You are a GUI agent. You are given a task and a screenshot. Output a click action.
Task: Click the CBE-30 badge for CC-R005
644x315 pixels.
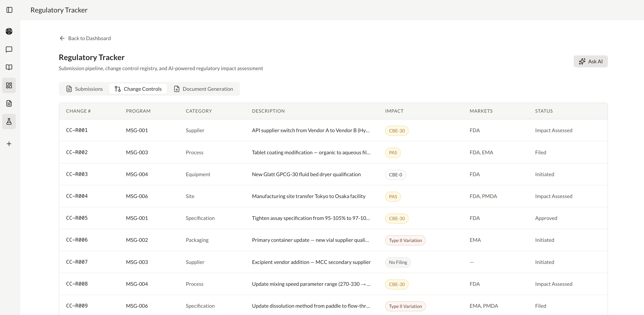[397, 218]
